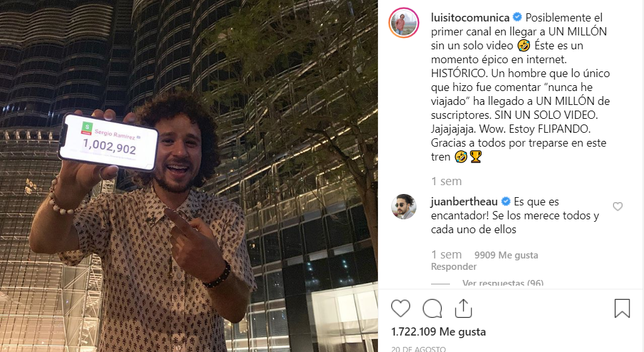Like the post with the heart icon
Image resolution: width=644 pixels, height=352 pixels.
(x=401, y=308)
